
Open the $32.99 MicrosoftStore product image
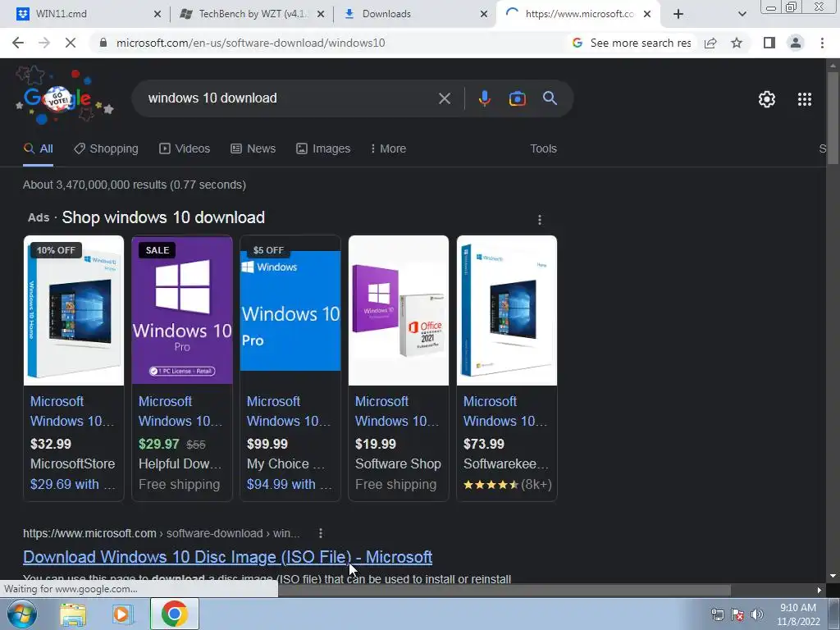click(74, 310)
